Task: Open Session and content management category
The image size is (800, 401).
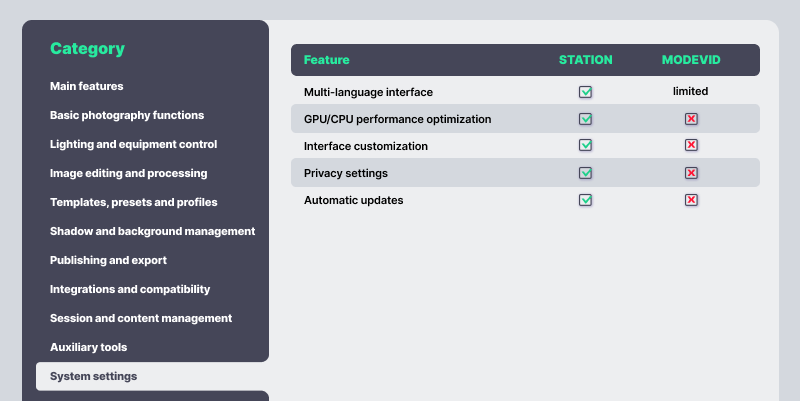Action: pos(141,318)
